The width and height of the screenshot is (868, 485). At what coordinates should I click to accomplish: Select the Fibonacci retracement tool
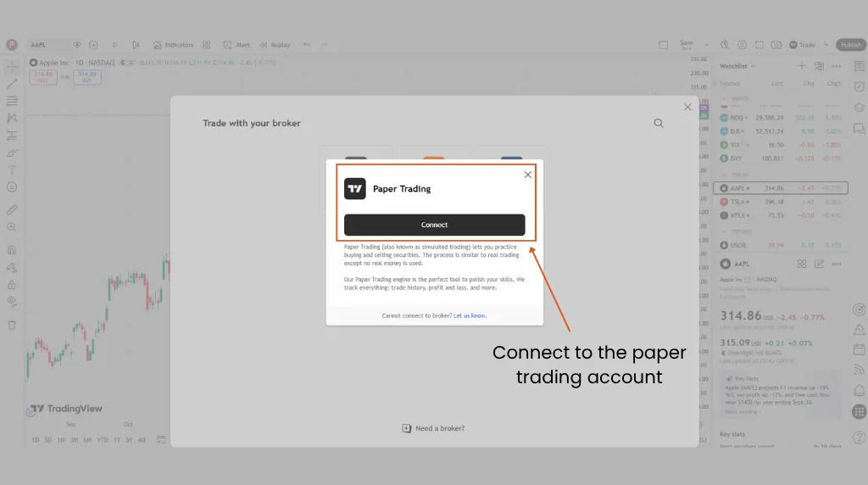click(12, 101)
